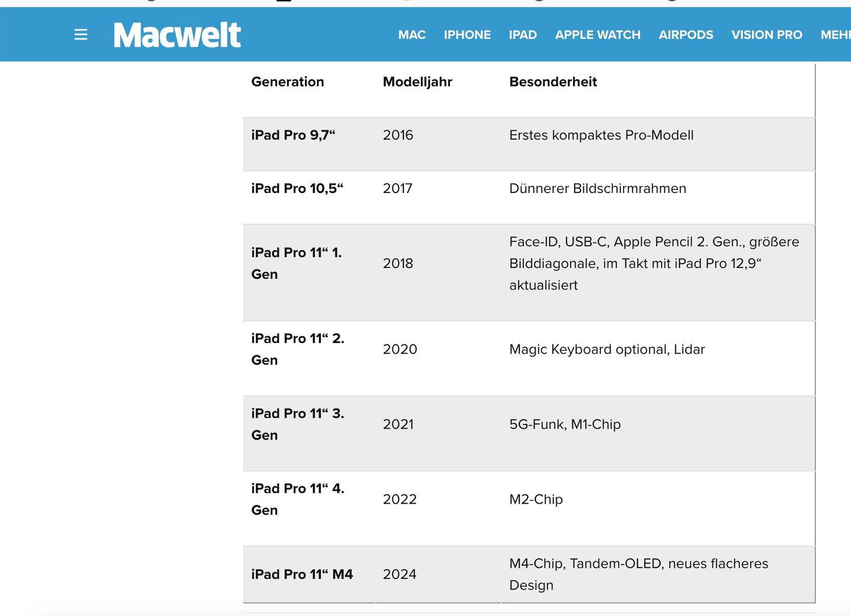
Task: Open the MAC navigation section
Action: pos(412,35)
